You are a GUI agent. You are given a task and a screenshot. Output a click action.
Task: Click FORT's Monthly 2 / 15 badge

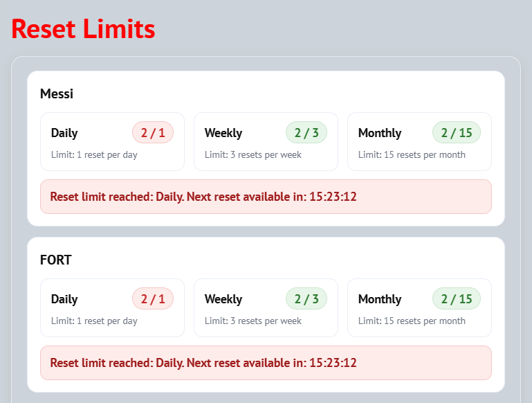tap(457, 298)
